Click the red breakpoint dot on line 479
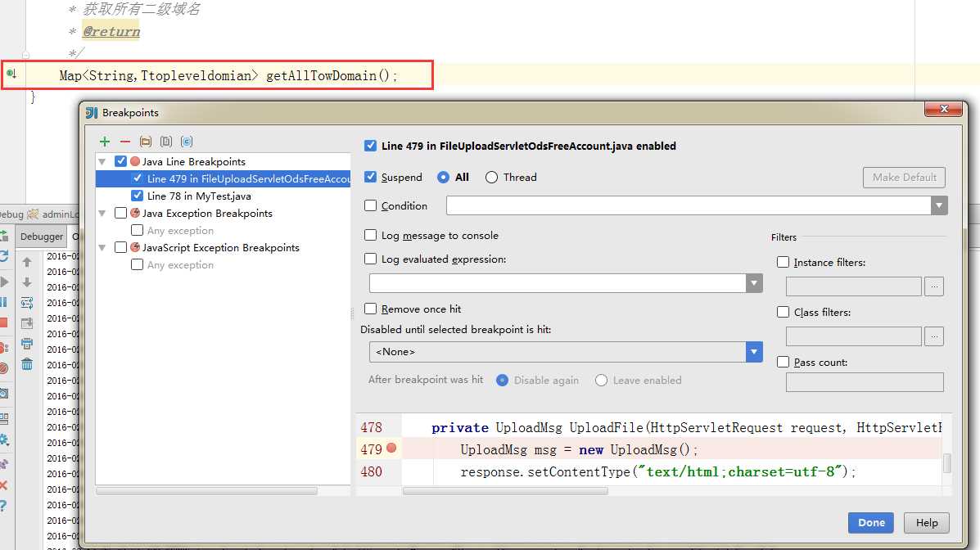The image size is (980, 550). tap(391, 448)
